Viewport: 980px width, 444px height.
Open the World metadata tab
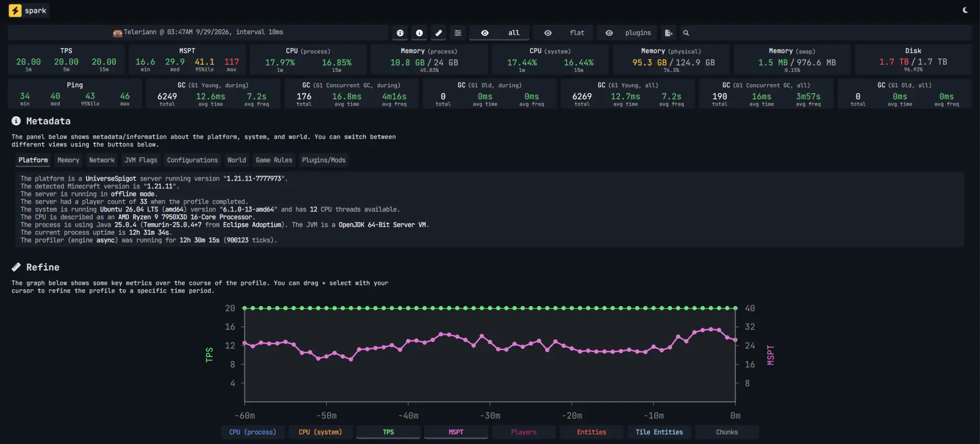click(x=237, y=160)
